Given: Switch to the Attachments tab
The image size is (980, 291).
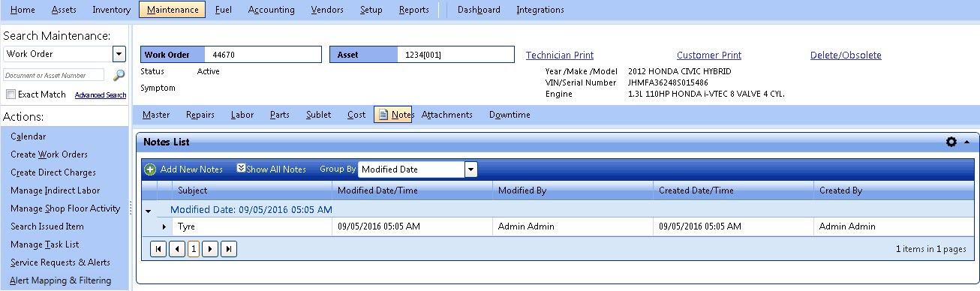Looking at the screenshot, I should 447,115.
